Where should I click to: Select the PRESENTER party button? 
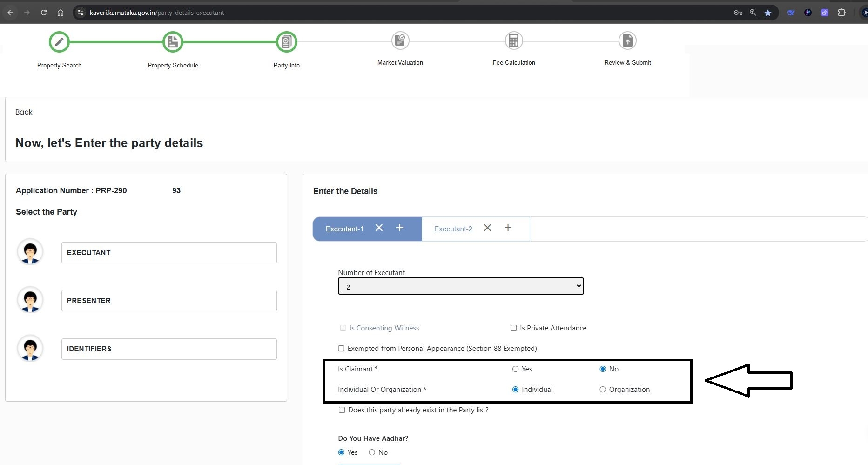click(x=169, y=301)
